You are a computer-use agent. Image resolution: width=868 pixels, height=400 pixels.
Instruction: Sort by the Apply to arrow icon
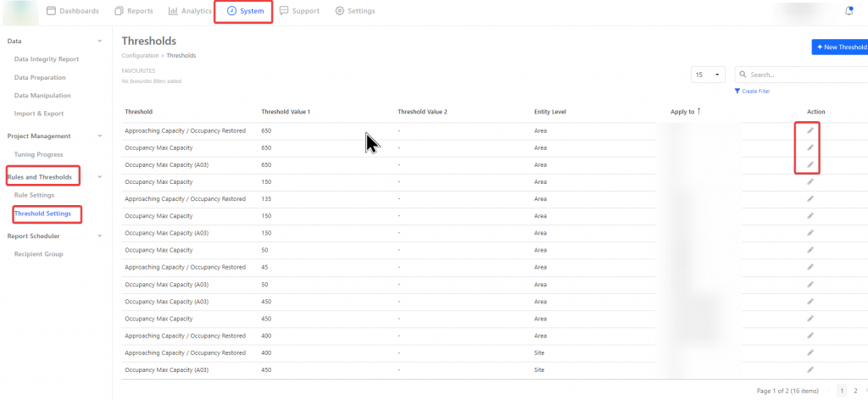(698, 111)
